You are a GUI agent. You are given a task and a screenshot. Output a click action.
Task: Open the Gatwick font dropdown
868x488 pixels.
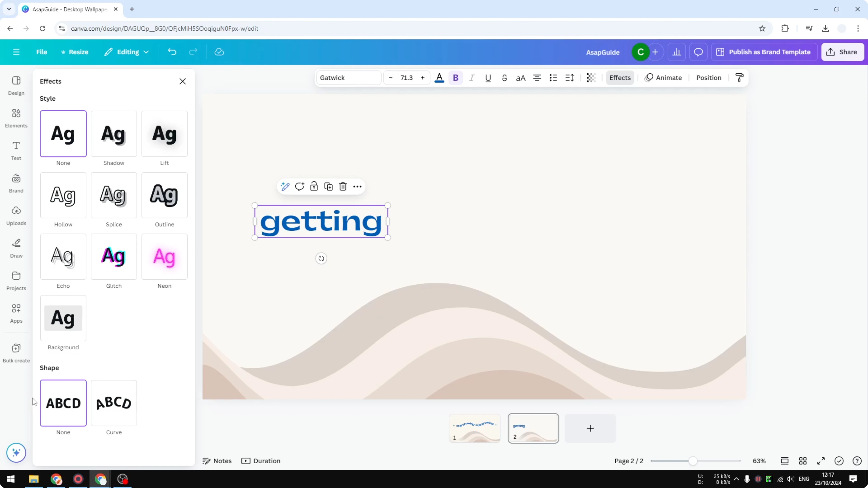click(x=348, y=78)
